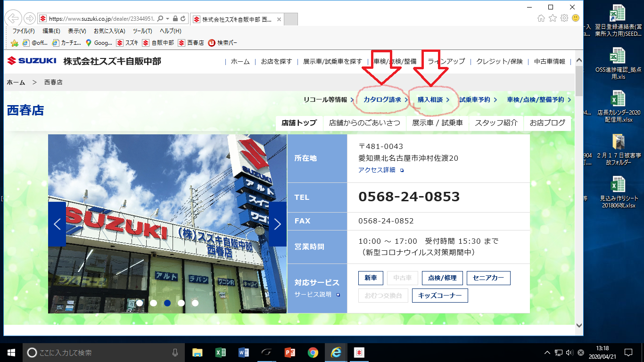Open the 試乗車予約 link

478,99
